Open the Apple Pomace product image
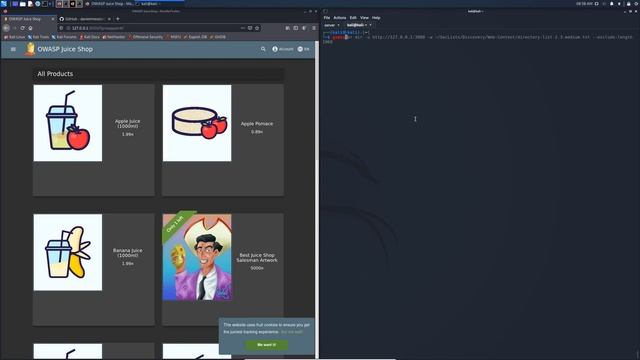The image size is (640, 360). point(197,123)
